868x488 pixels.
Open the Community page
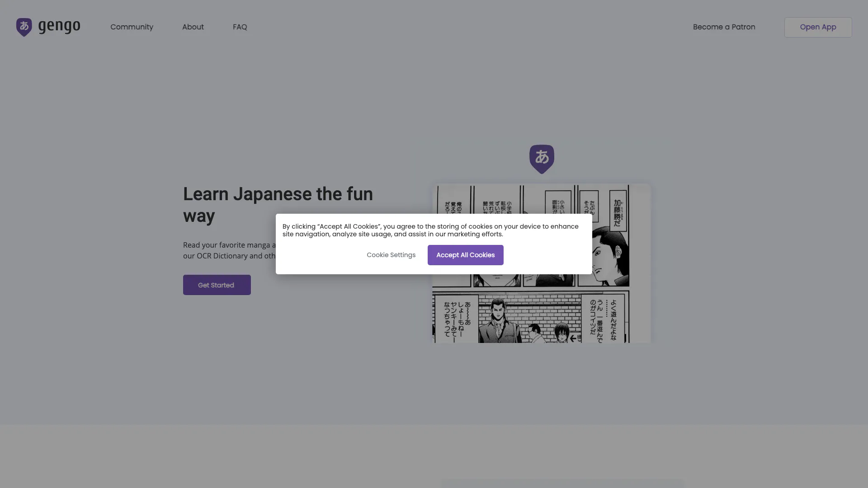[132, 27]
